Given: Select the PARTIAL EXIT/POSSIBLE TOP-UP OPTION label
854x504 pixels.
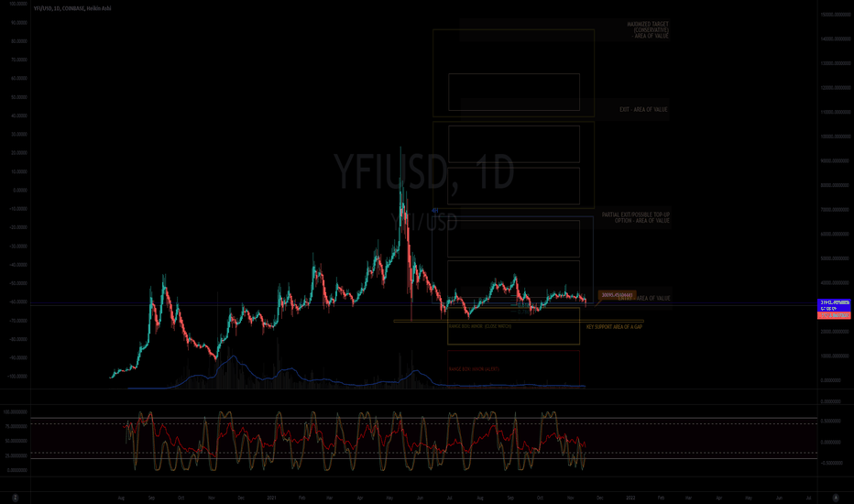Looking at the screenshot, I should pyautogui.click(x=636, y=217).
